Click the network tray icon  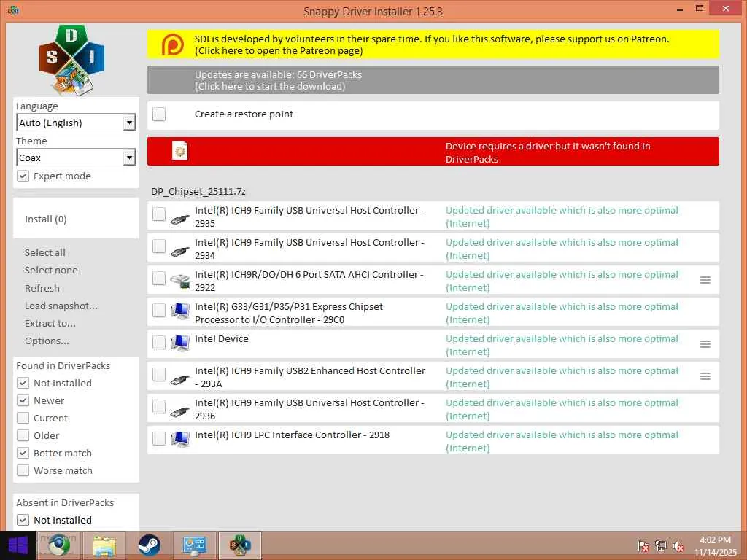660,546
